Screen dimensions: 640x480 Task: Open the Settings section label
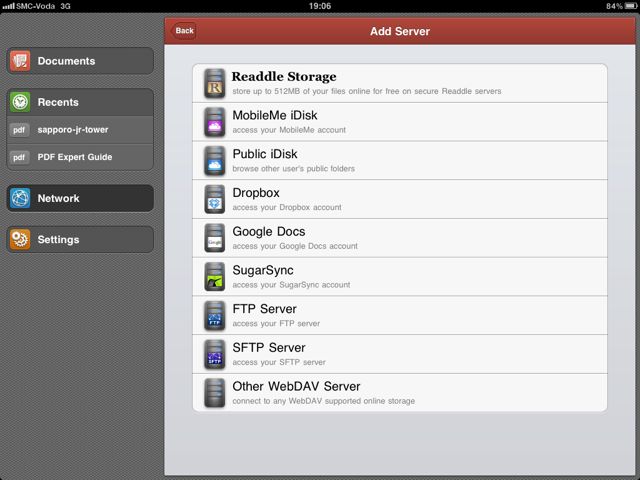coord(58,240)
